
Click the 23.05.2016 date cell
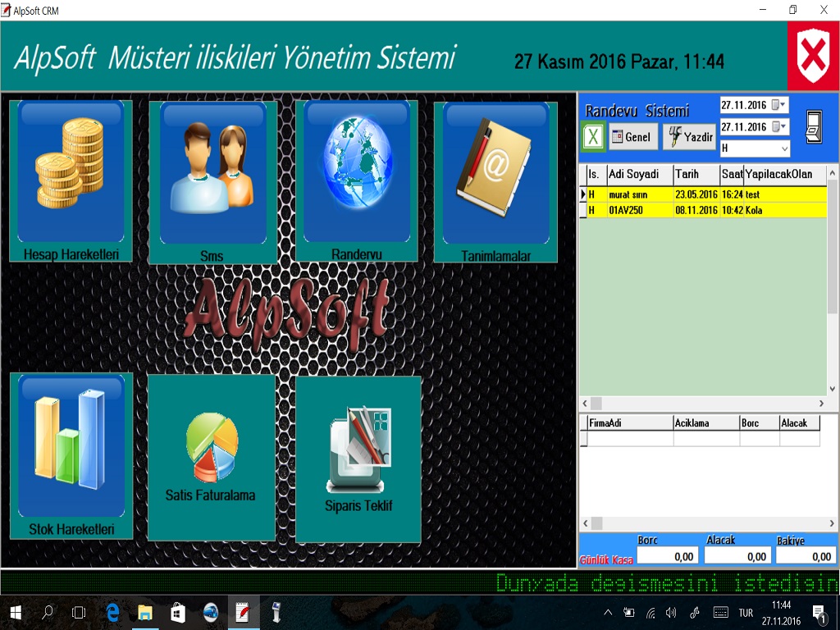coord(696,194)
